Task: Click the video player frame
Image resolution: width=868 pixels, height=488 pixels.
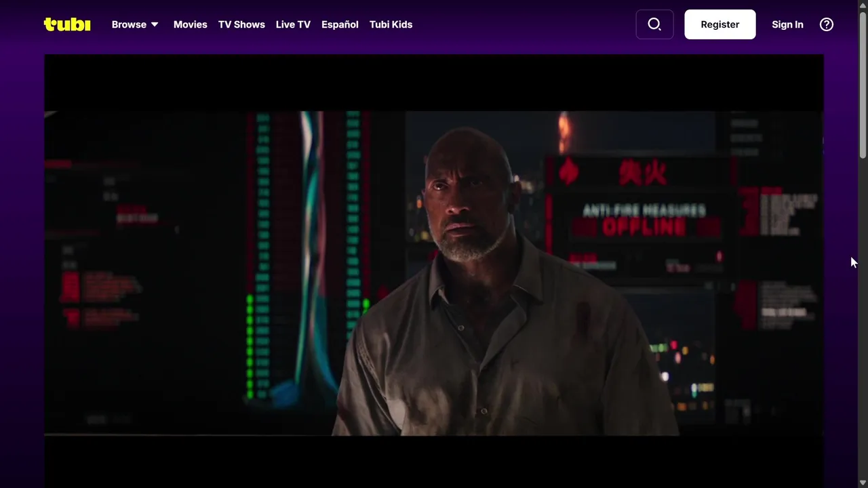Action: pyautogui.click(x=434, y=271)
